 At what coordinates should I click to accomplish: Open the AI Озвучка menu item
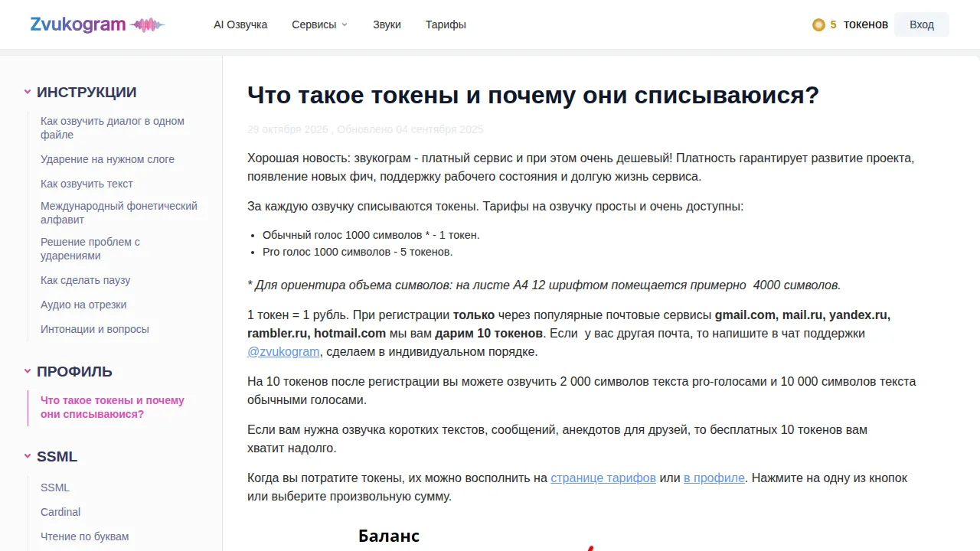240,24
